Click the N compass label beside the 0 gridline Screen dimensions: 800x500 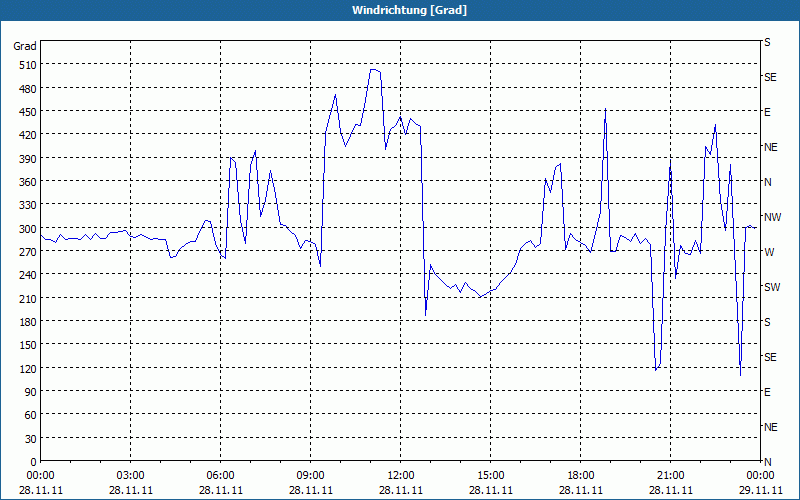point(768,462)
